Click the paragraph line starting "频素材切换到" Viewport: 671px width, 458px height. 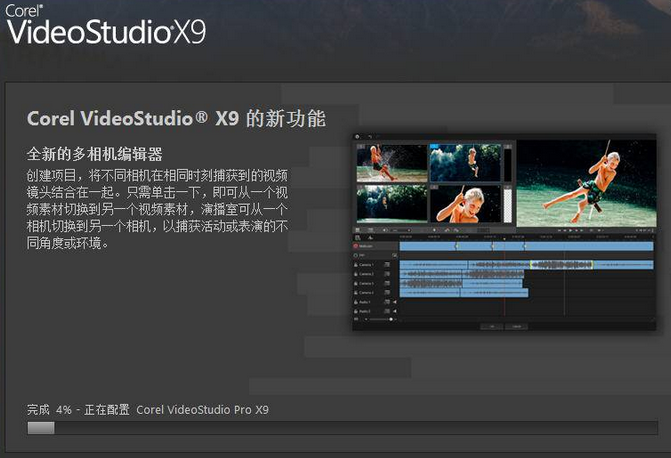157,209
